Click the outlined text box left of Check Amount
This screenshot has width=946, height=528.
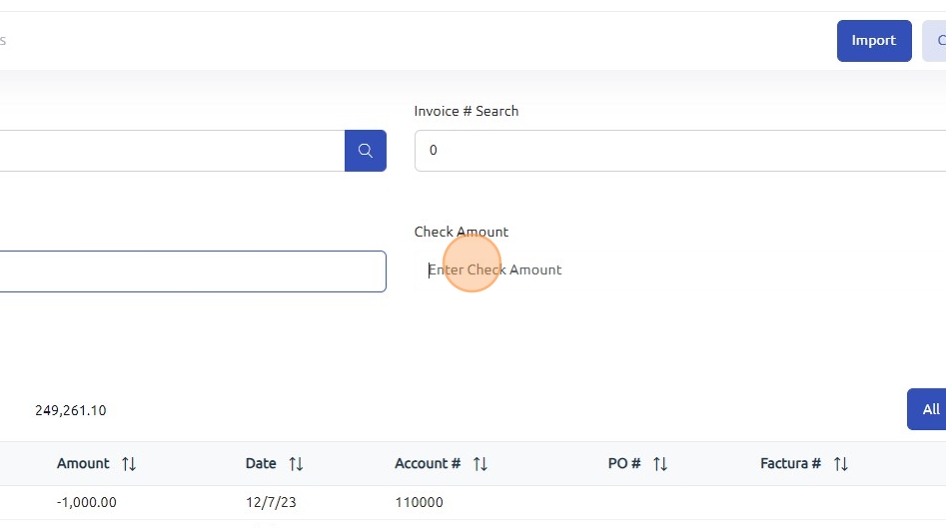coord(190,271)
